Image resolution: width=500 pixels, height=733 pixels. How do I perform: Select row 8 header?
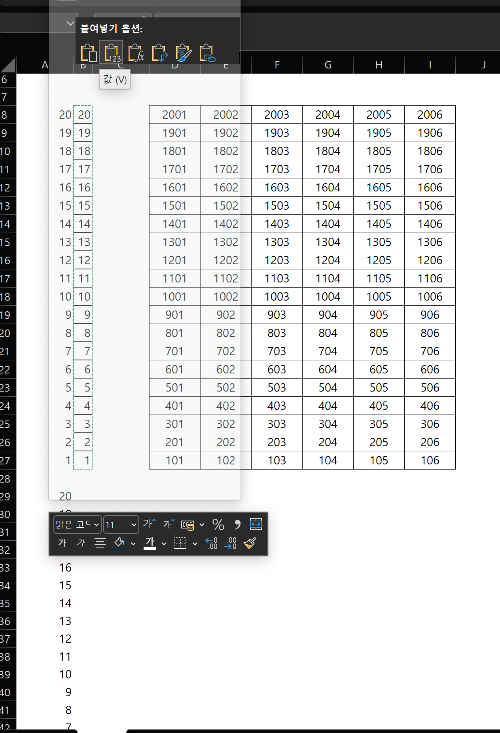click(6, 115)
